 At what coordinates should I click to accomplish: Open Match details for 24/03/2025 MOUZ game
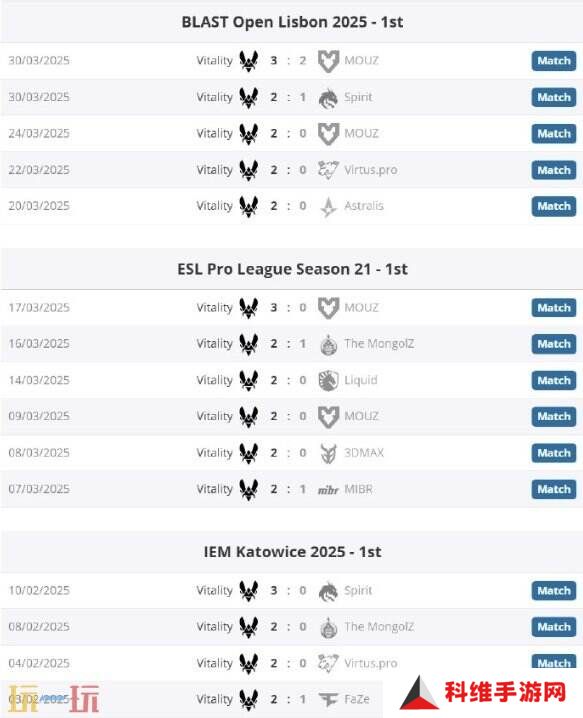[x=554, y=134]
